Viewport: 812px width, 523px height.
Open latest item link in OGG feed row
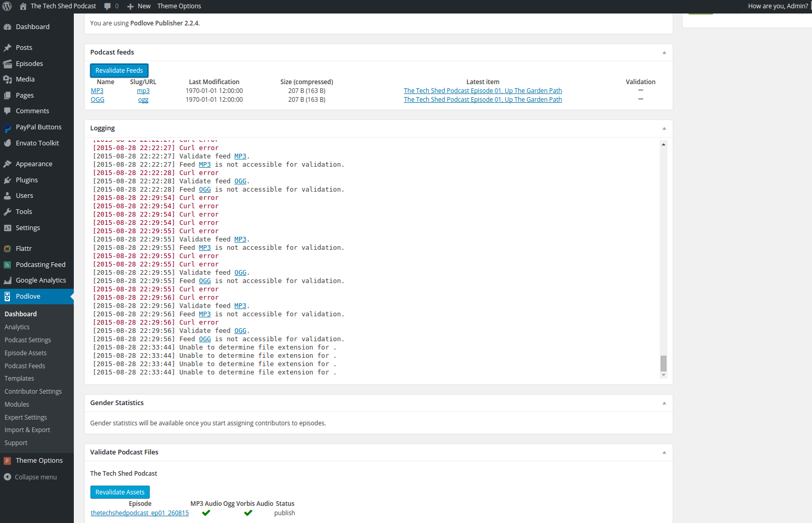483,100
